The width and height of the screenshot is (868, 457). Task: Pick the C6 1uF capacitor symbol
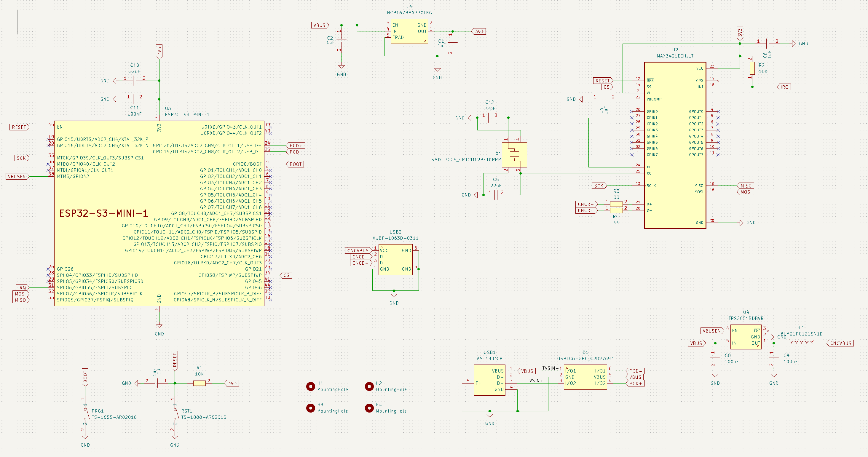768,44
